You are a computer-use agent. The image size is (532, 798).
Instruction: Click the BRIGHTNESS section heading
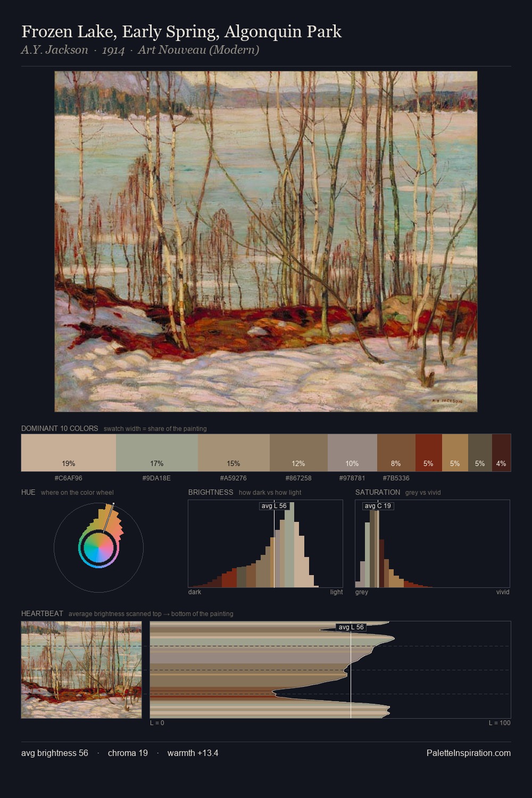(x=211, y=492)
